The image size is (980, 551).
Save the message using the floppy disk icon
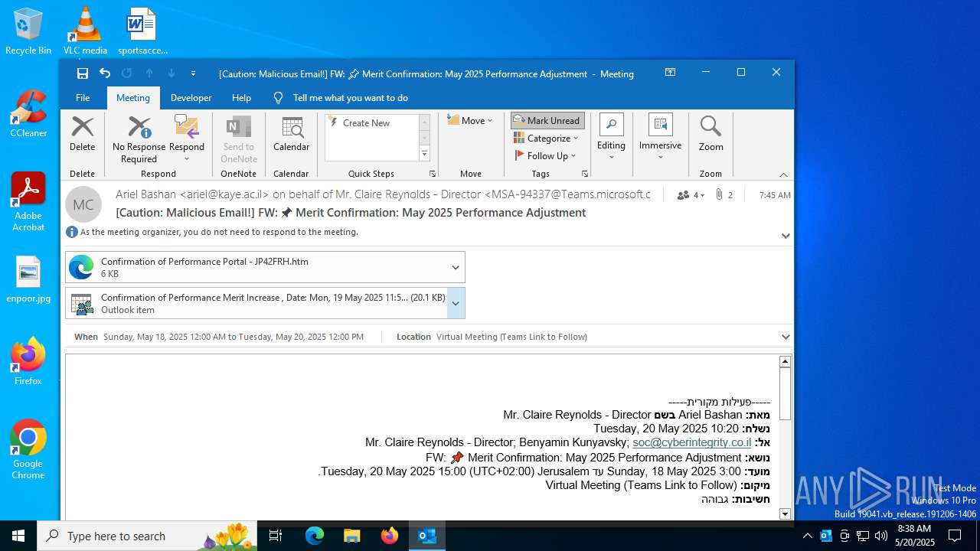coord(83,73)
